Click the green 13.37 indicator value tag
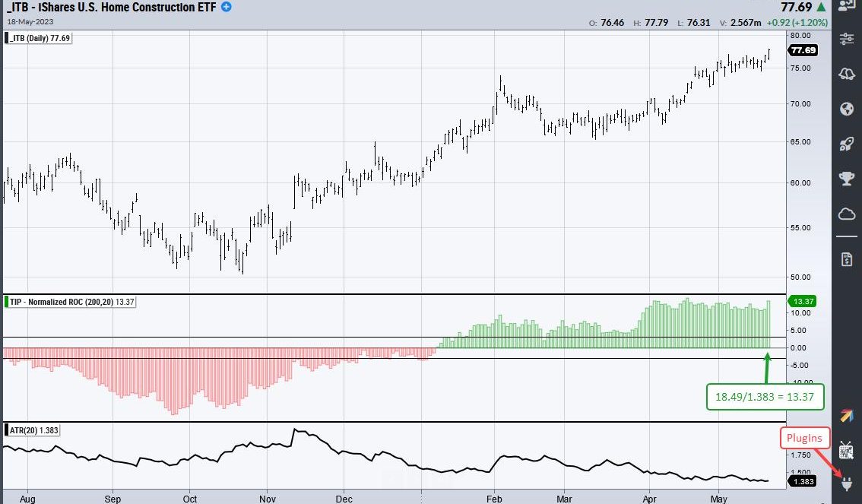The image size is (862, 504). [x=803, y=301]
